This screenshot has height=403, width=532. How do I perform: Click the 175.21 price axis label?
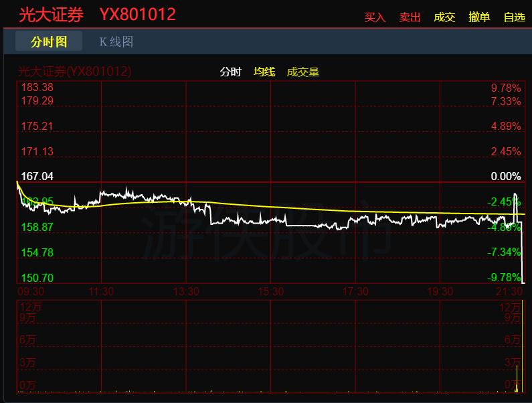click(37, 126)
